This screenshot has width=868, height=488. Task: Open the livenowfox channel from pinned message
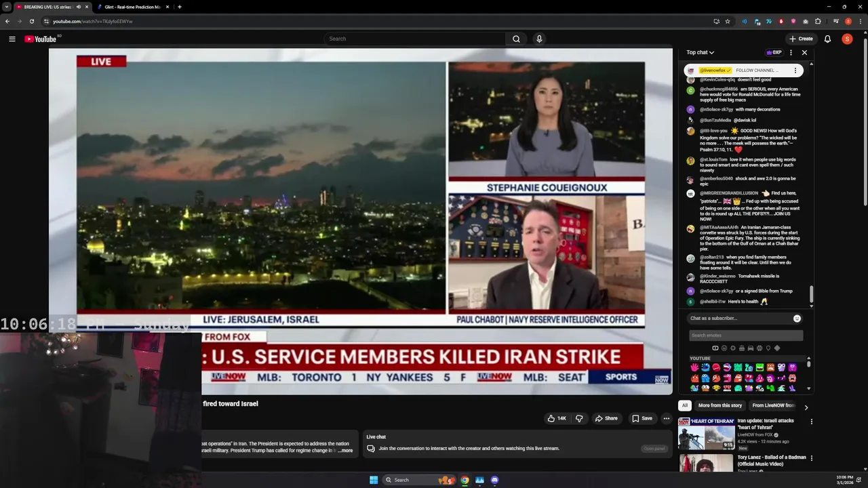coord(715,70)
